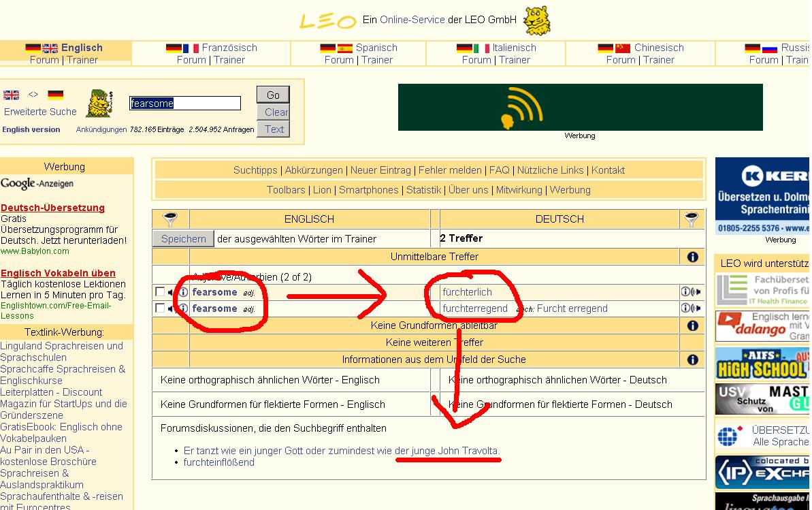This screenshot has width=812, height=510.
Task: Click the LEO lion mascot at page top
Action: coord(536,20)
